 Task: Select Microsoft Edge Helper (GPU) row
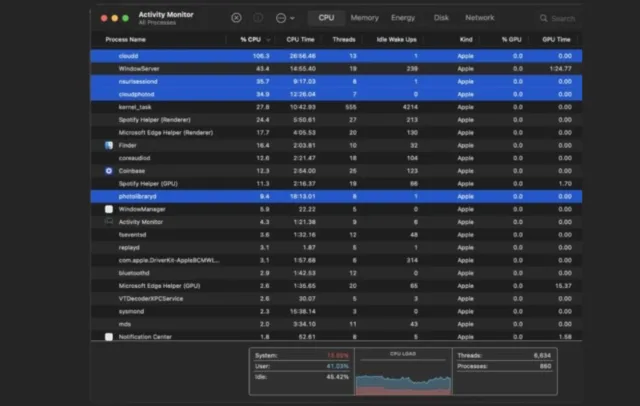tap(336, 286)
